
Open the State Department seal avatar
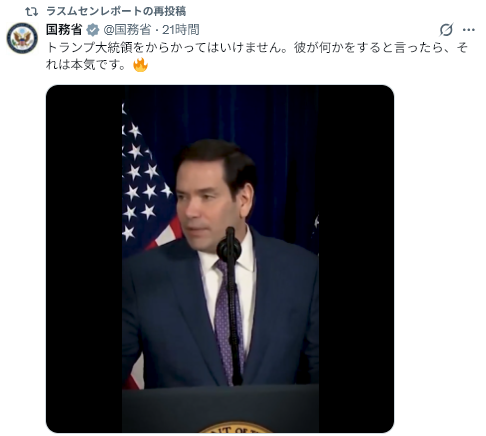click(22, 38)
